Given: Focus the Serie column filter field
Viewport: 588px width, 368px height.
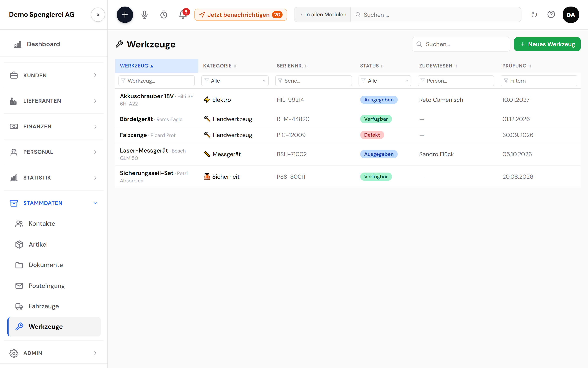Looking at the screenshot, I should click(x=313, y=81).
